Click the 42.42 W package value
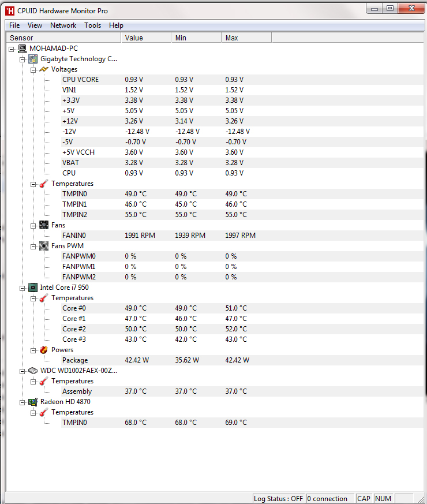 click(137, 360)
